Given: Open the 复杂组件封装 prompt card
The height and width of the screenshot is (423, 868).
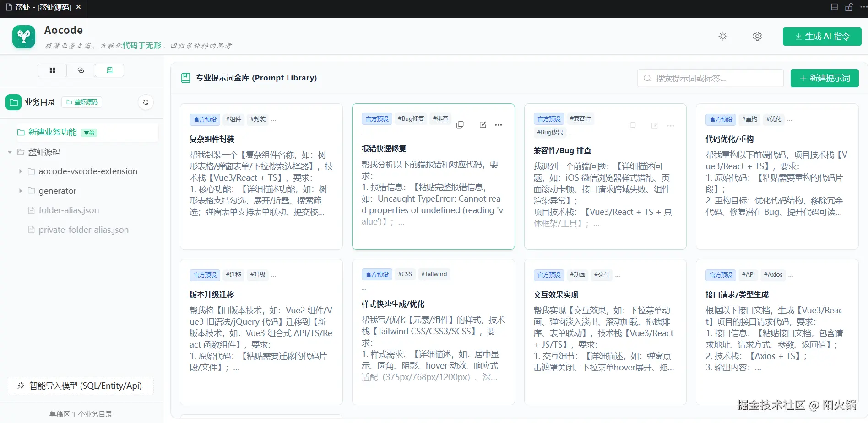Looking at the screenshot, I should (261, 177).
